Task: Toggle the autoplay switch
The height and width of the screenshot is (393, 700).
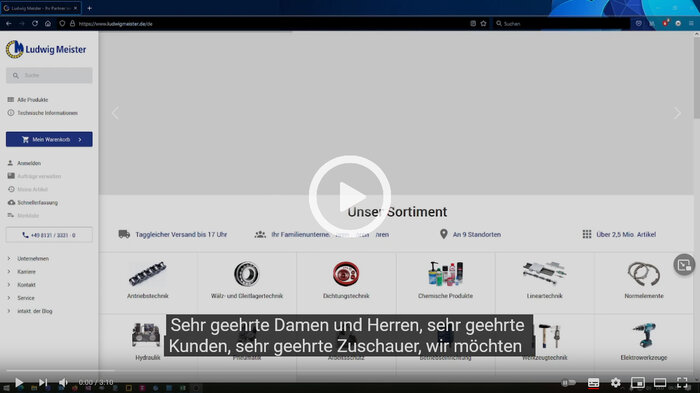Action: click(x=568, y=383)
